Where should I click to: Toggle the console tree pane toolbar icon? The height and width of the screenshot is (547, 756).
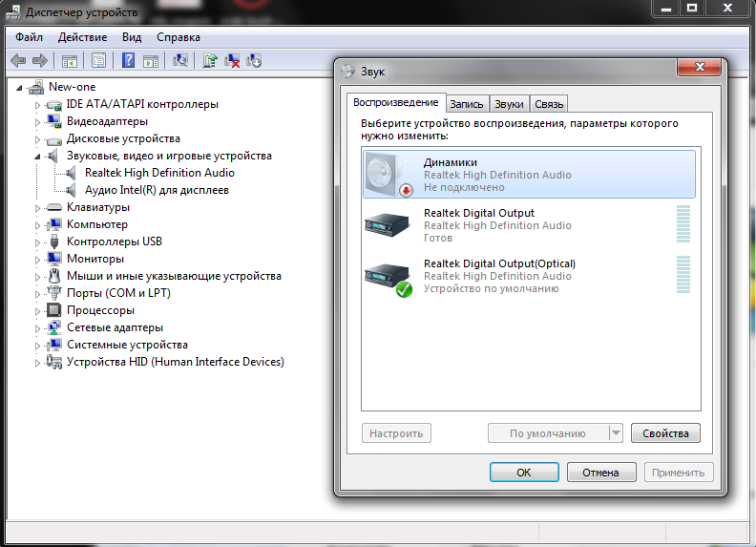click(70, 61)
